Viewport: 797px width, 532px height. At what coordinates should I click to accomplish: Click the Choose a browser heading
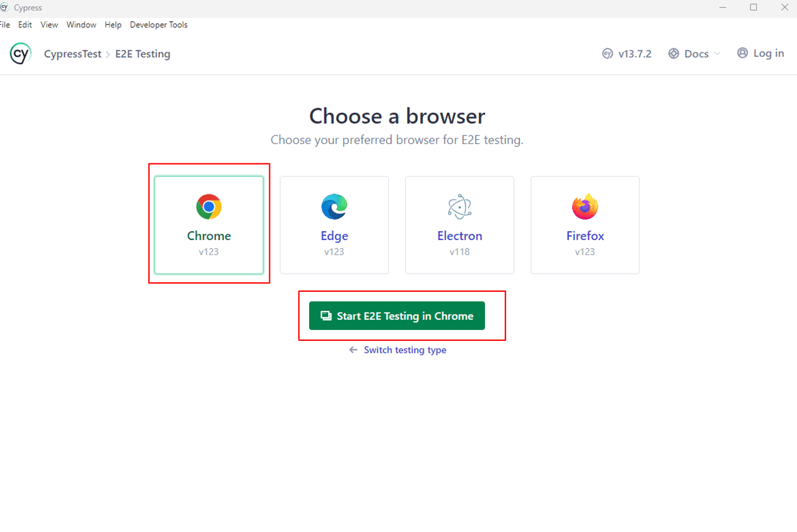pos(397,116)
